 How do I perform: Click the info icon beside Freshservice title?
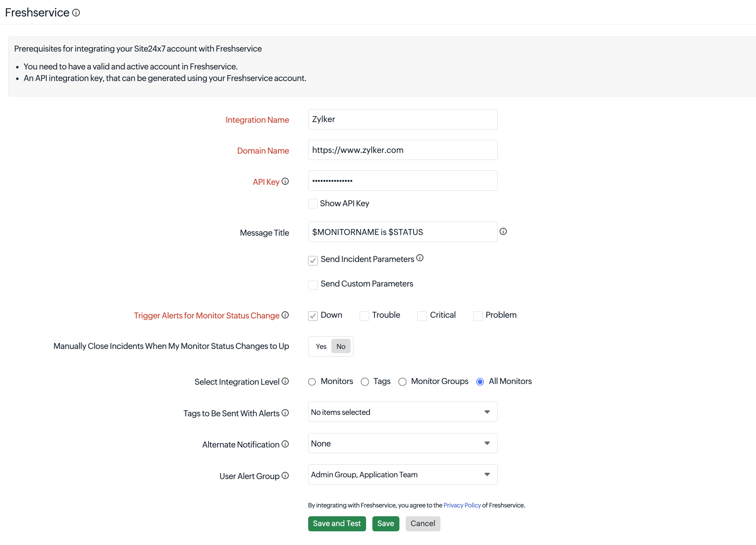coord(76,13)
